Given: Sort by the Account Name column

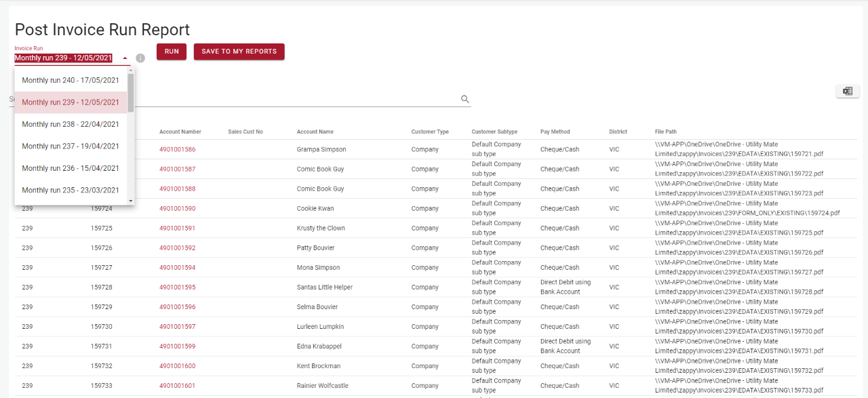Looking at the screenshot, I should (315, 132).
